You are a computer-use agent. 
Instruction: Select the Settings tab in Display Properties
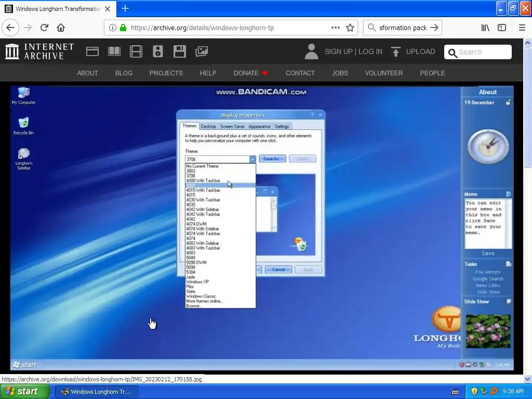pos(282,126)
